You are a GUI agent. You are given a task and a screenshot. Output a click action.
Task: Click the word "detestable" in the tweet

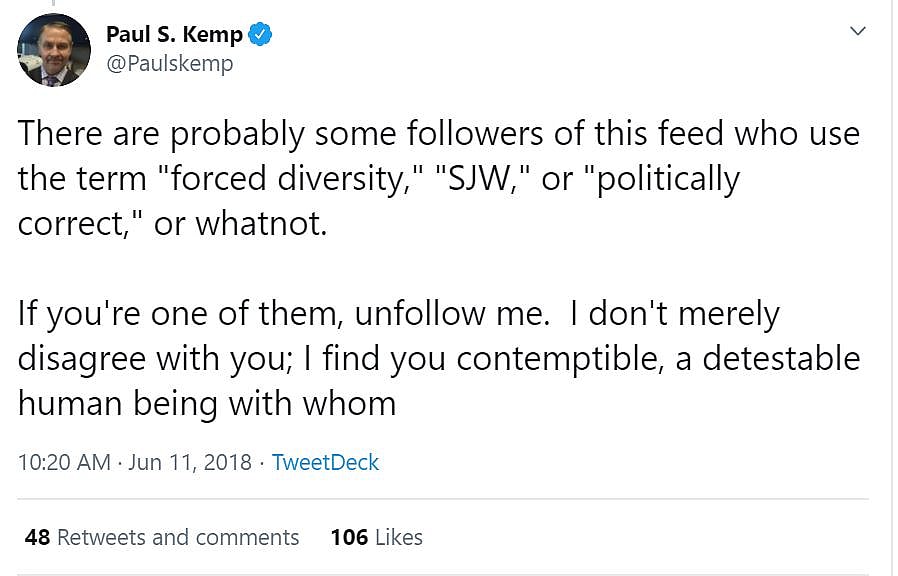pos(781,359)
